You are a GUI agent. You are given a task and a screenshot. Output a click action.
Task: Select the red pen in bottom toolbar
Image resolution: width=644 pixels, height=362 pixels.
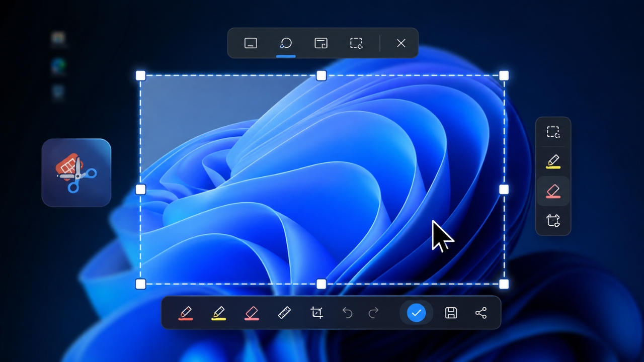click(x=186, y=313)
